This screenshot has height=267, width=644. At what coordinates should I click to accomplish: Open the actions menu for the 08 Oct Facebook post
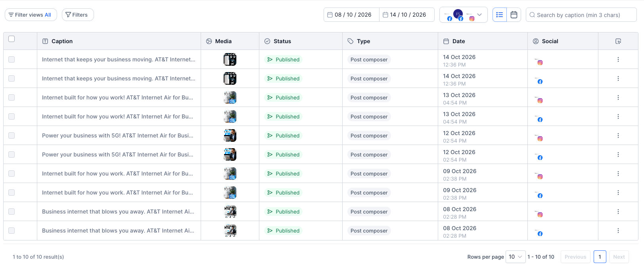point(618,231)
